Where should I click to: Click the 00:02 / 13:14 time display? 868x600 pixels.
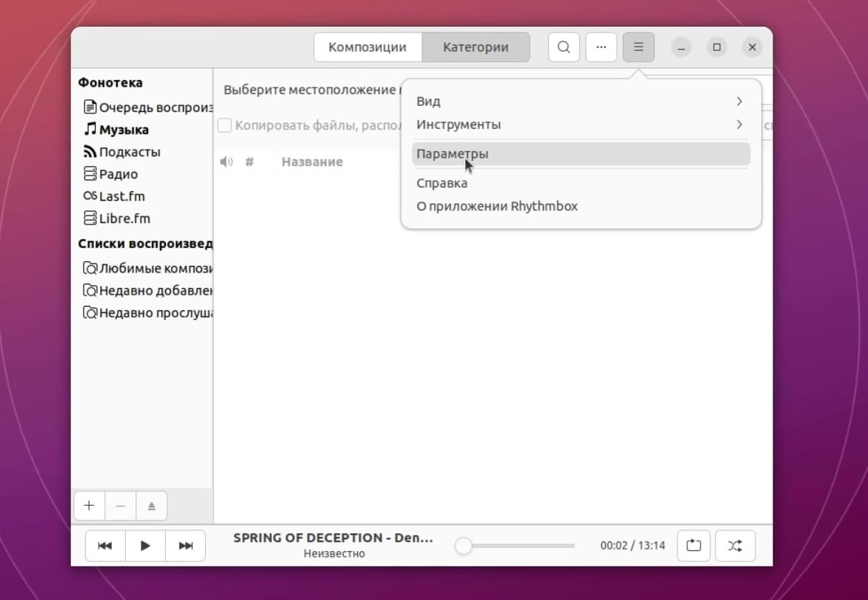pos(632,546)
